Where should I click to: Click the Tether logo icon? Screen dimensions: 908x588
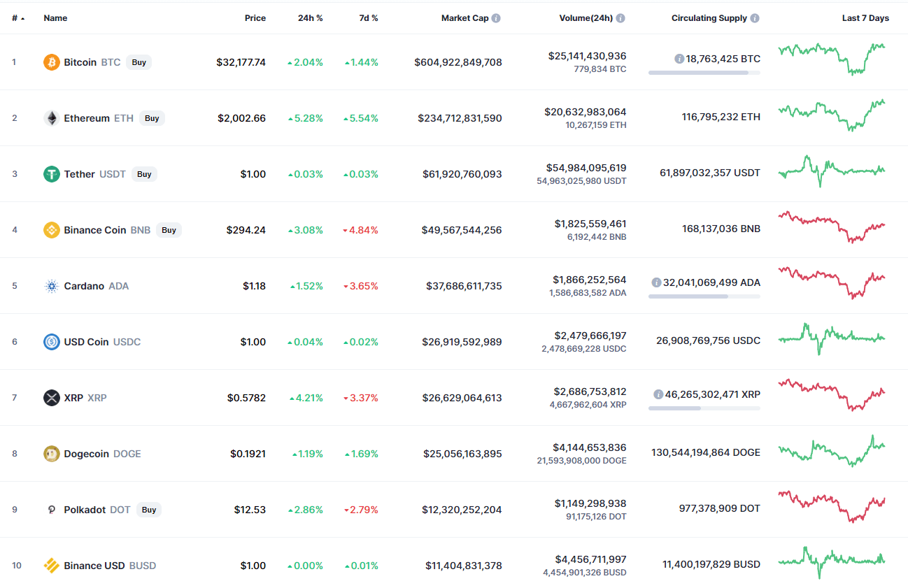(52, 174)
